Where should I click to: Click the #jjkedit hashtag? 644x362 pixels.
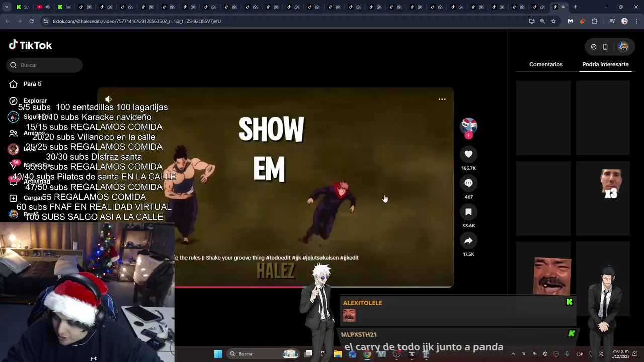tap(349, 258)
